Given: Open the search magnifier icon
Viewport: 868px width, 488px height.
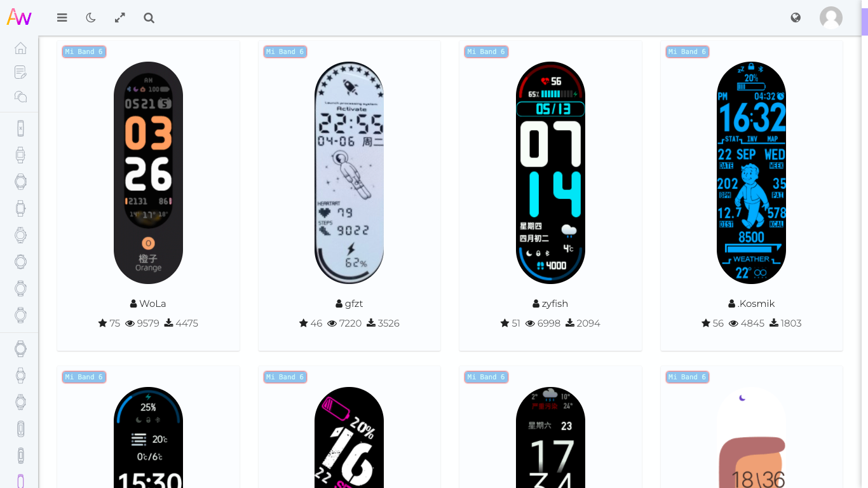Looking at the screenshot, I should 149,18.
